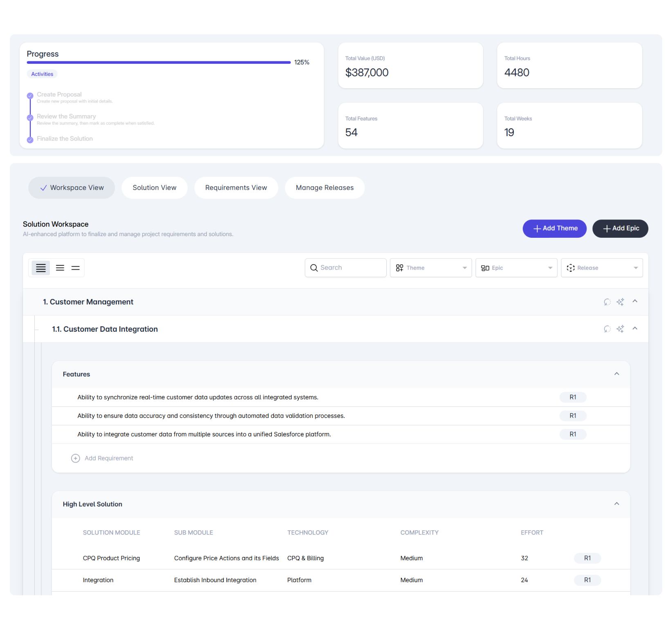Click Add Requirement under Features

102,458
